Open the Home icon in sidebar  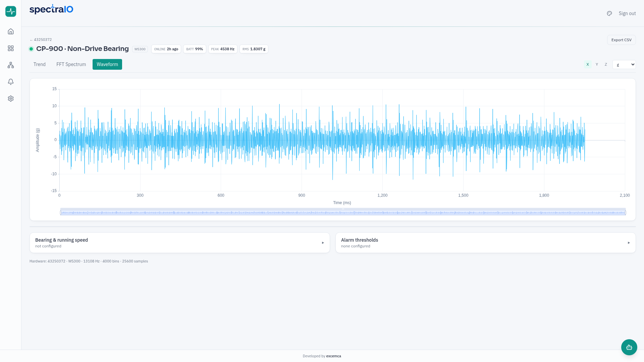[x=11, y=32]
